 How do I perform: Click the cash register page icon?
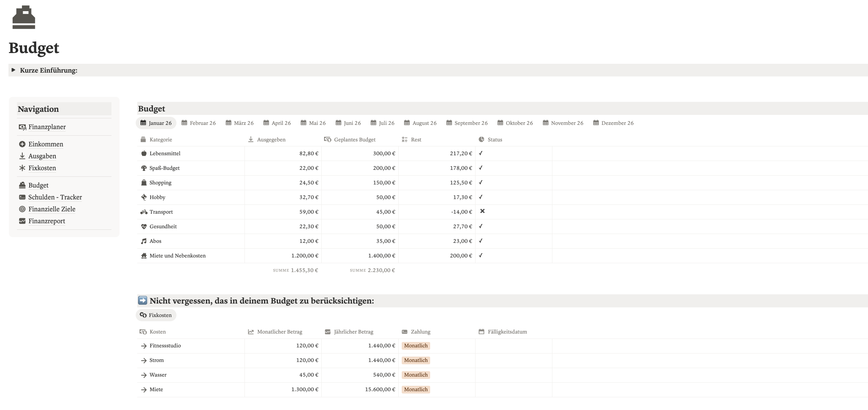point(24,17)
